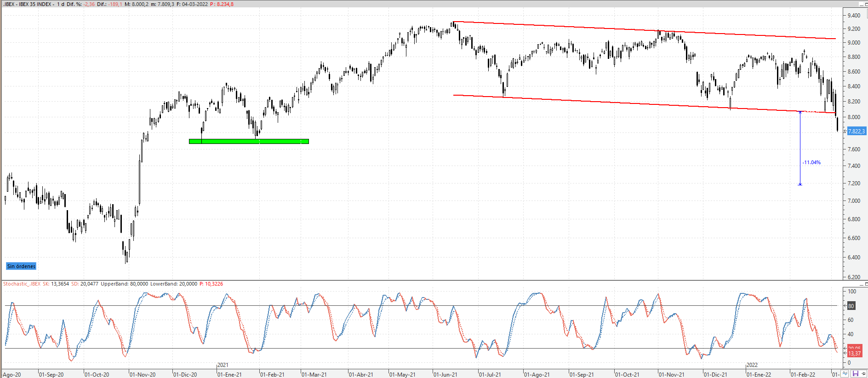This screenshot has height=378, width=868.
Task: Click the 01-Ene-22 date axis label
Action: [759, 374]
